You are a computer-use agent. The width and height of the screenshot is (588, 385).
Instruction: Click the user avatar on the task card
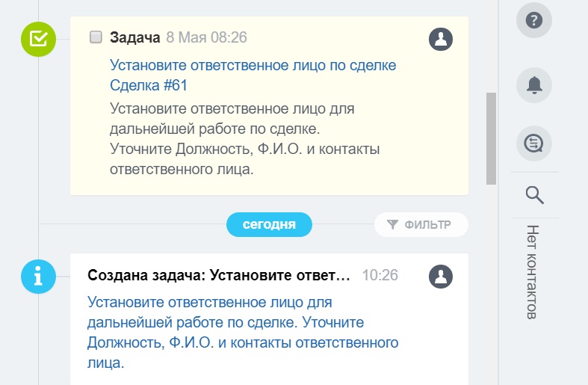442,39
